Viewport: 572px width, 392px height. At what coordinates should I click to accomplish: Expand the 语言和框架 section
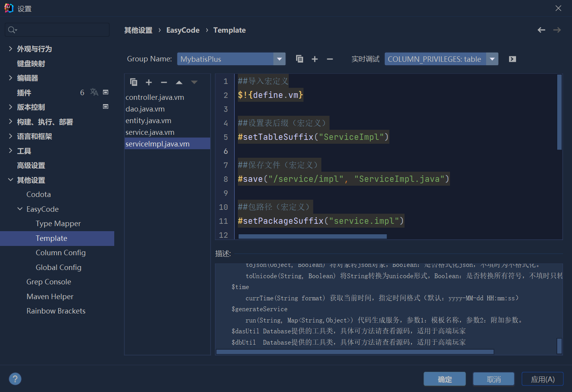10,136
